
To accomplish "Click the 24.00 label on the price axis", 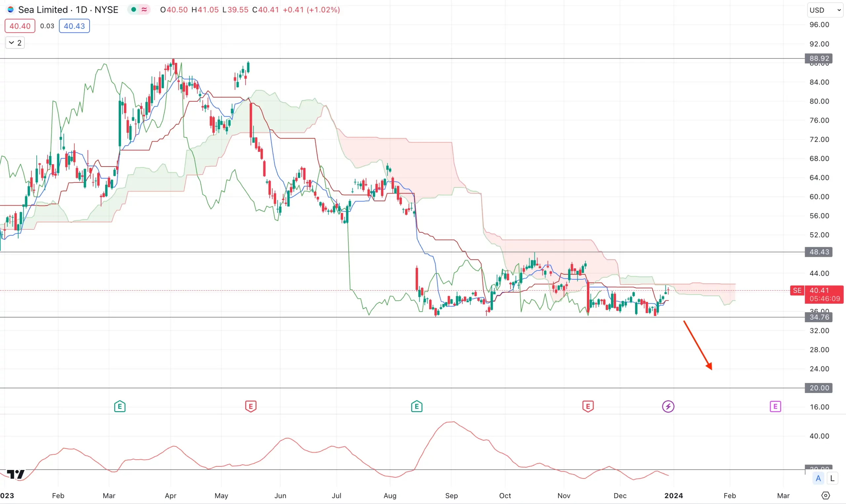I will point(819,369).
